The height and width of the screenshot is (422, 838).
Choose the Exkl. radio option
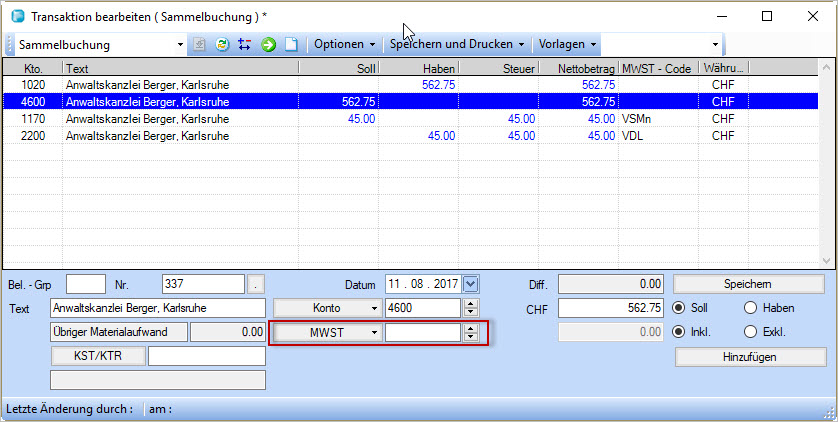(750, 331)
